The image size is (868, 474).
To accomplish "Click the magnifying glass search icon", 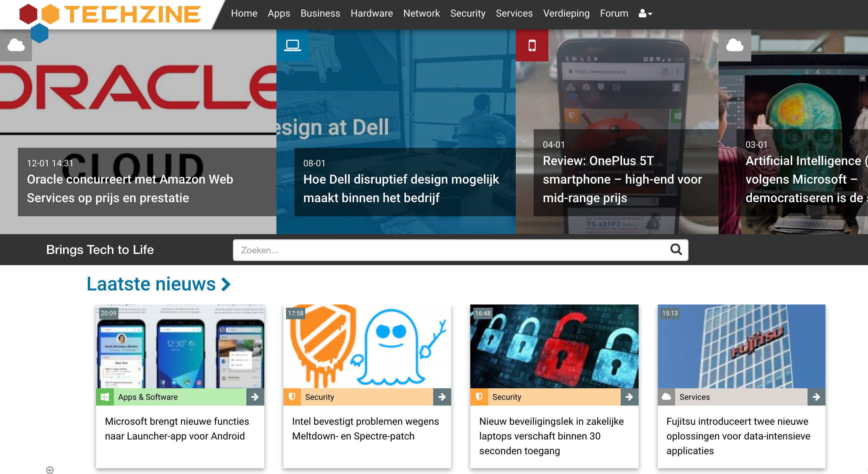I will pyautogui.click(x=676, y=249).
